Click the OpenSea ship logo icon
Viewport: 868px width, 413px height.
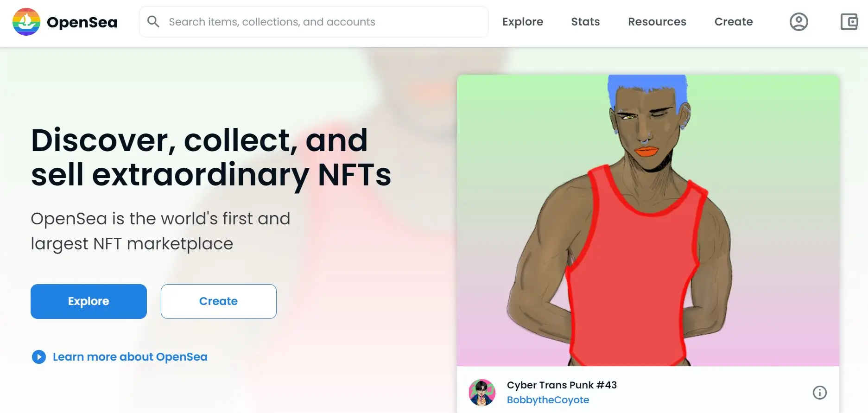(x=26, y=22)
